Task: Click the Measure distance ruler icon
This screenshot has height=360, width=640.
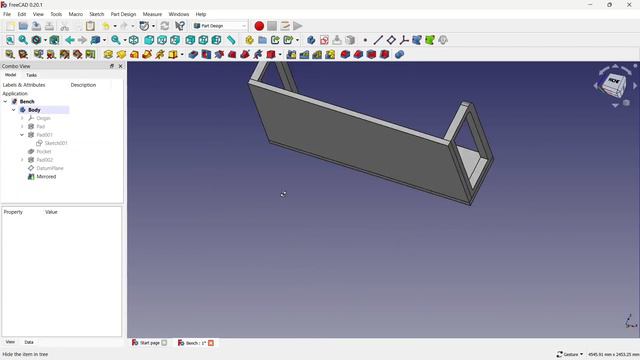Action: [x=231, y=40]
